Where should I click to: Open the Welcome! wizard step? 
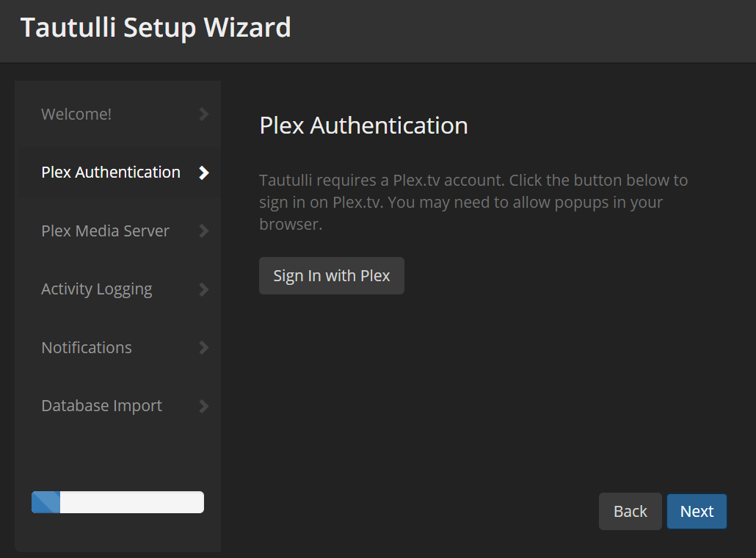pos(77,115)
